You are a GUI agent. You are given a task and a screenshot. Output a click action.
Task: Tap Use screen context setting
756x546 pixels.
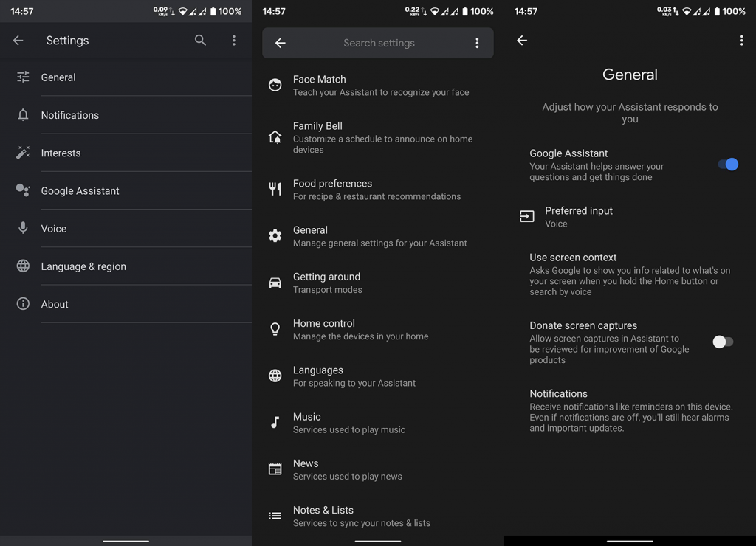click(x=630, y=274)
